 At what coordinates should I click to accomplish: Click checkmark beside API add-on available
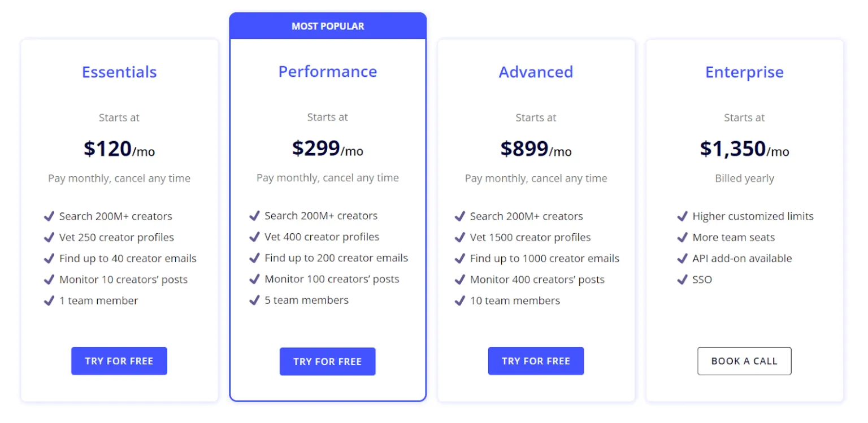coord(683,259)
